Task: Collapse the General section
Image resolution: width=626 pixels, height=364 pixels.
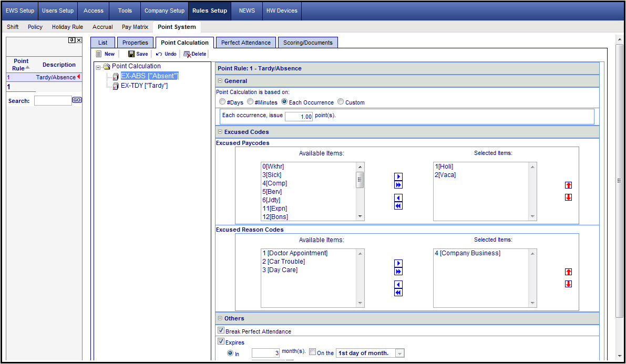Action: click(220, 80)
